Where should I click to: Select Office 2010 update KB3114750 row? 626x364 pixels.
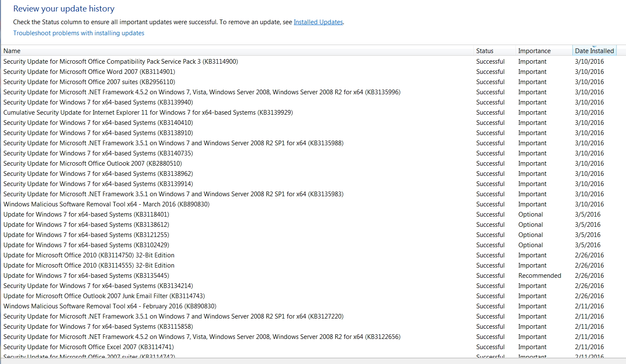point(89,255)
